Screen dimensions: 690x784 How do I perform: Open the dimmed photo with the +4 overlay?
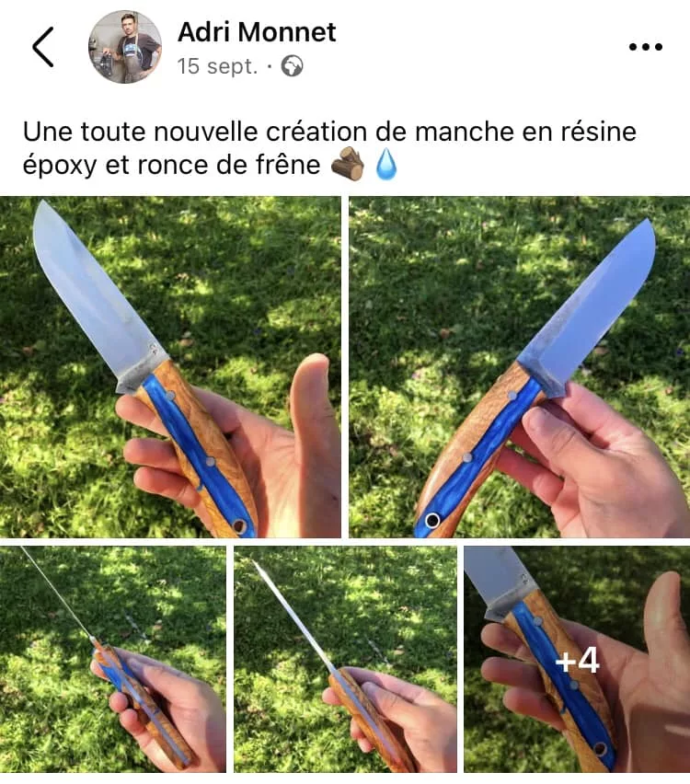[x=577, y=660]
